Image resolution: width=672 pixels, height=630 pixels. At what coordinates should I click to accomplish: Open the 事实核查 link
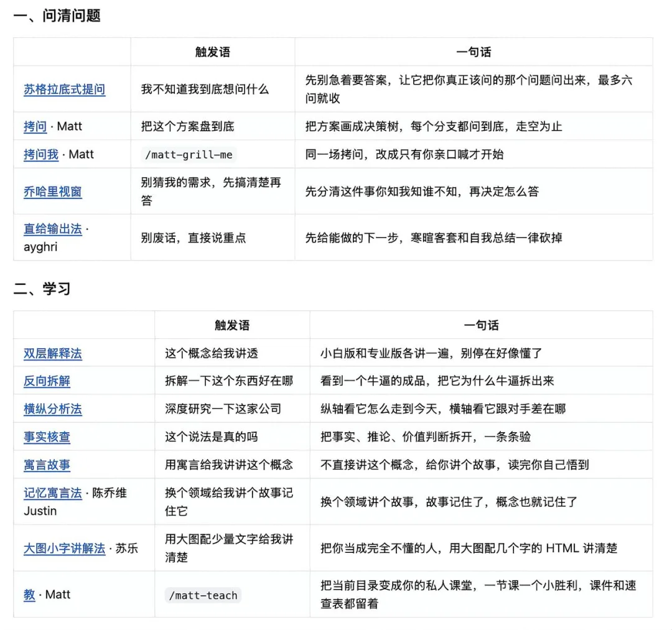tap(47, 437)
